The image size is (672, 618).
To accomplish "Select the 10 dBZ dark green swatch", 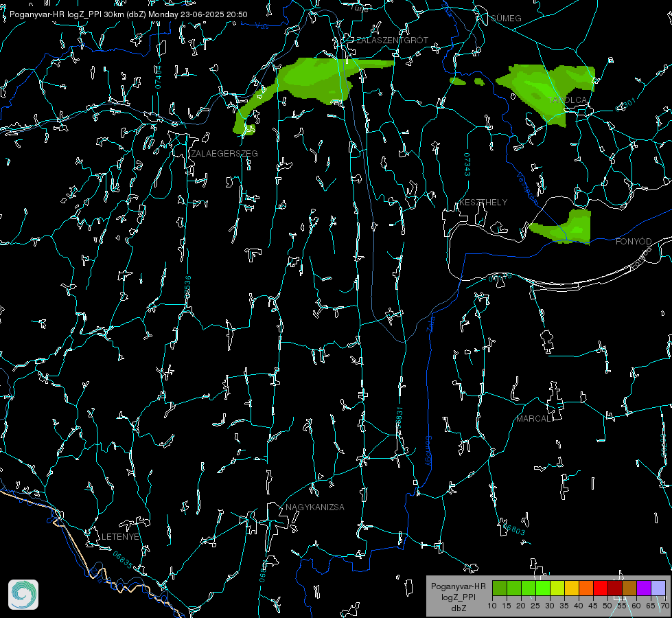I will click(500, 588).
